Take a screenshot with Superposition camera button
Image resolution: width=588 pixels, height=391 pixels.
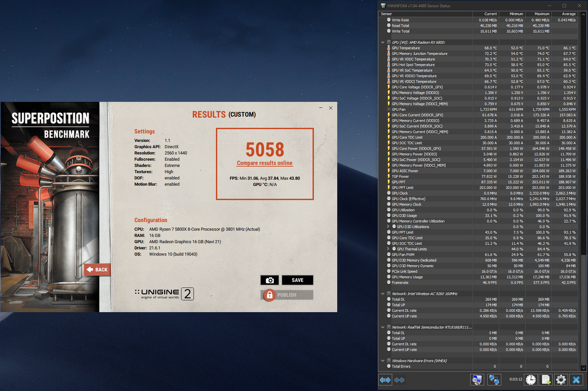[269, 280]
